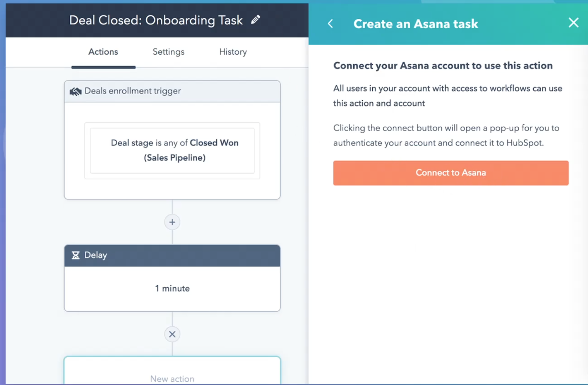
Task: Add a step with the plus button
Action: tap(172, 222)
